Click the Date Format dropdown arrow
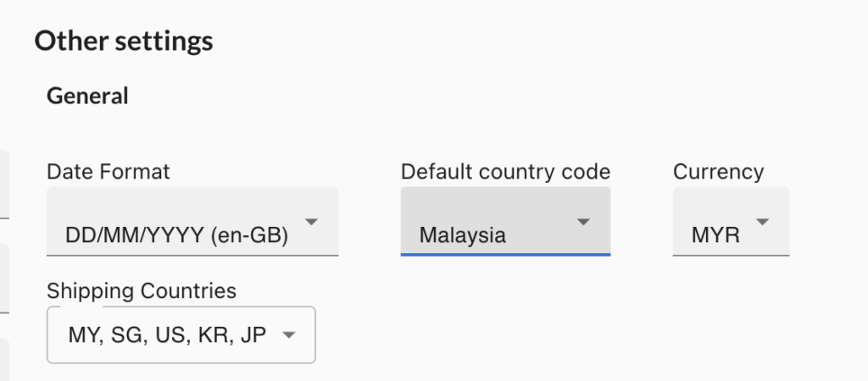 click(311, 223)
